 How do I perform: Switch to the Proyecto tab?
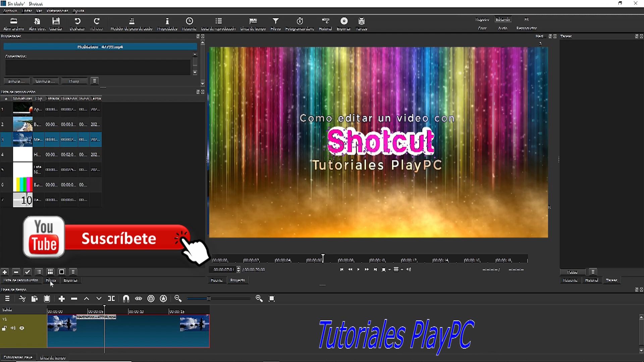(237, 280)
